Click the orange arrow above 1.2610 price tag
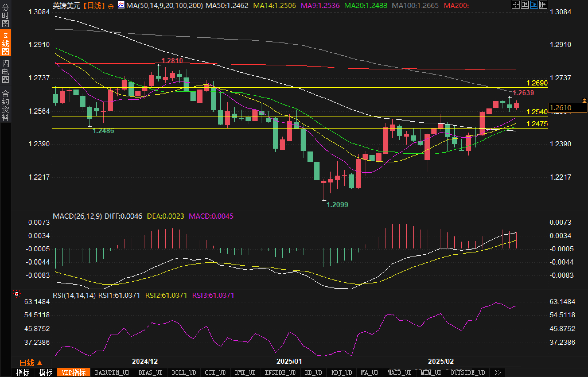The height and width of the screenshot is (377, 588). coord(584,100)
